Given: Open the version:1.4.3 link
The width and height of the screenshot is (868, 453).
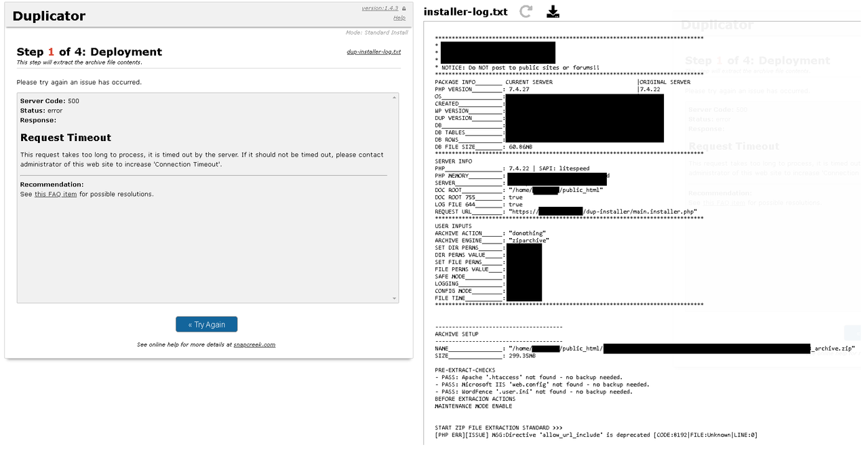Looking at the screenshot, I should (x=380, y=8).
